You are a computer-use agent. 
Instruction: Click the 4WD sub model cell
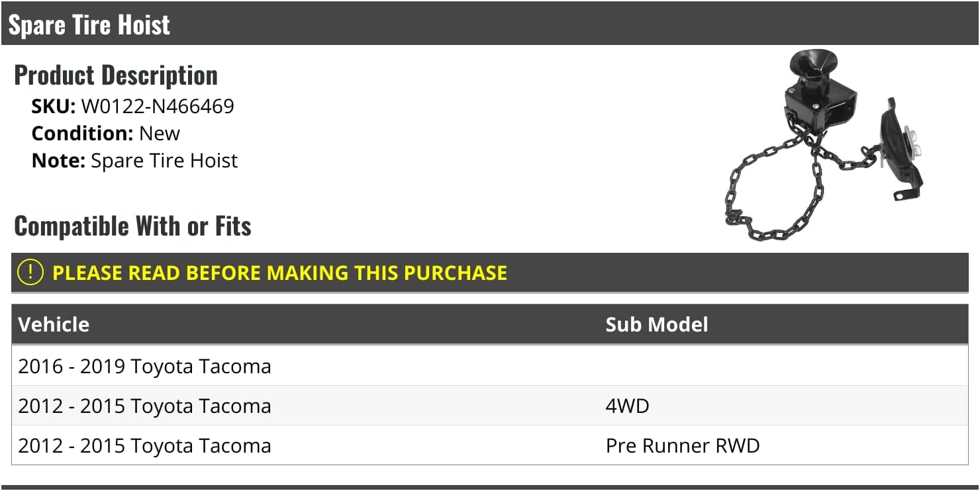point(627,406)
